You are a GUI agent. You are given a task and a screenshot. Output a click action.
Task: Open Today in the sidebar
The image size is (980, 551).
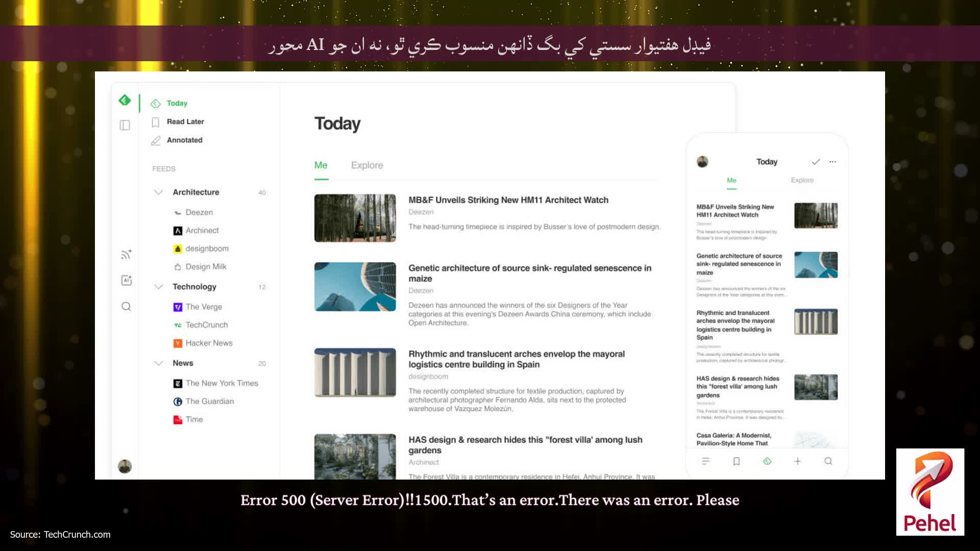point(177,103)
